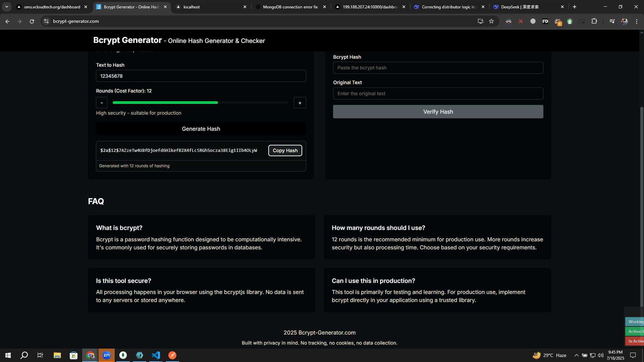Open the Extensions puzzle icon
Screen dimensions: 644x362
point(594,21)
